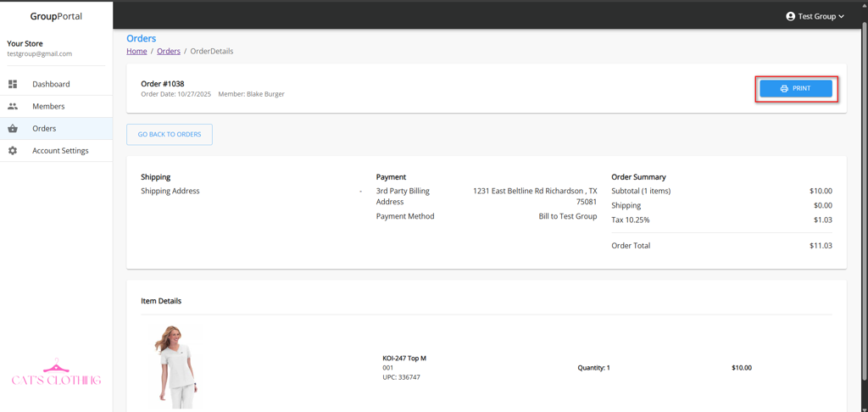Screen dimensions: 868x412
Task: Click the Orders shopping basket icon
Action: point(13,129)
